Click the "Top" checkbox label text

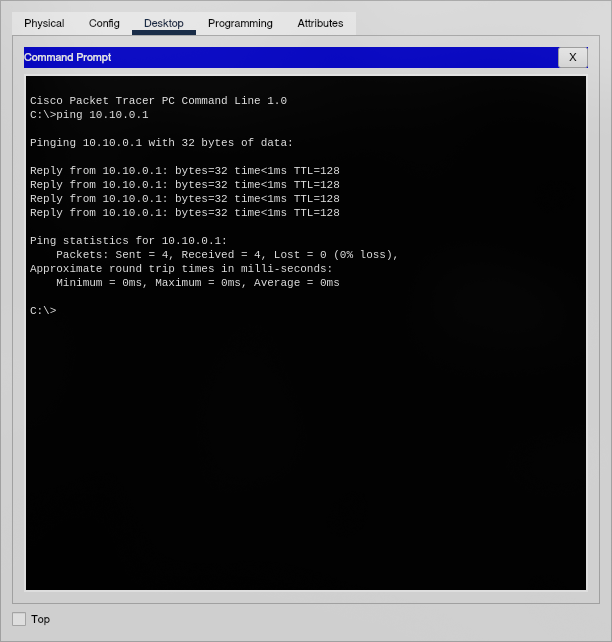pyautogui.click(x=41, y=619)
